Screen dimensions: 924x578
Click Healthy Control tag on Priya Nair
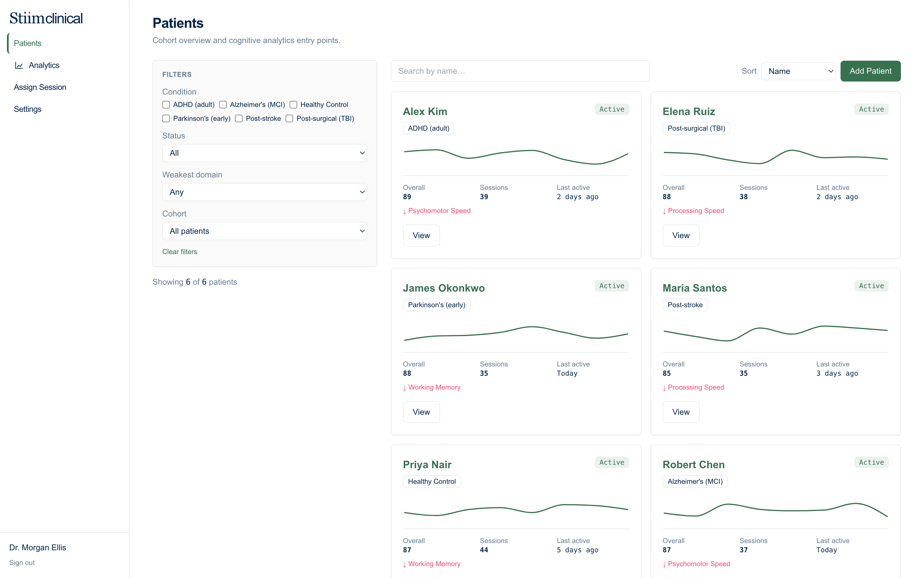click(x=432, y=482)
